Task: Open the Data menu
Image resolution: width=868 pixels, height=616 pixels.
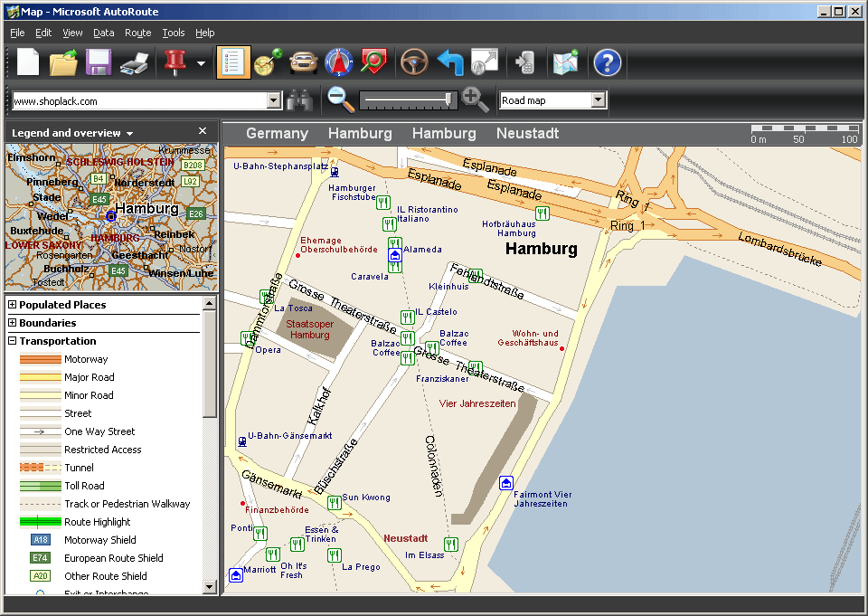Action: [x=103, y=33]
